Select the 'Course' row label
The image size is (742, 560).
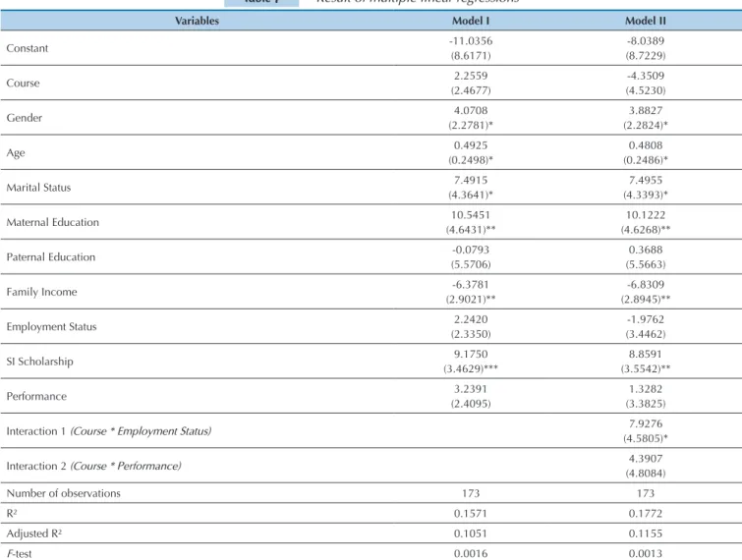coord(24,83)
